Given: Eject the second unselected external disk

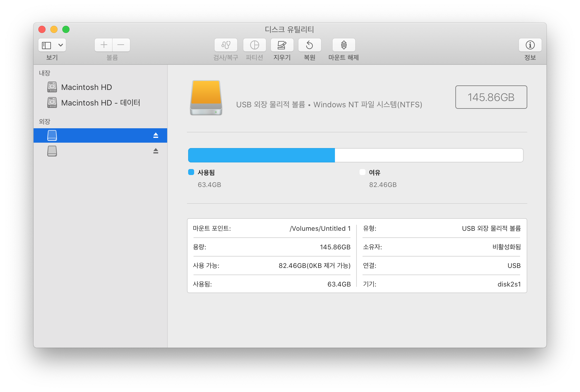Looking at the screenshot, I should tap(155, 151).
